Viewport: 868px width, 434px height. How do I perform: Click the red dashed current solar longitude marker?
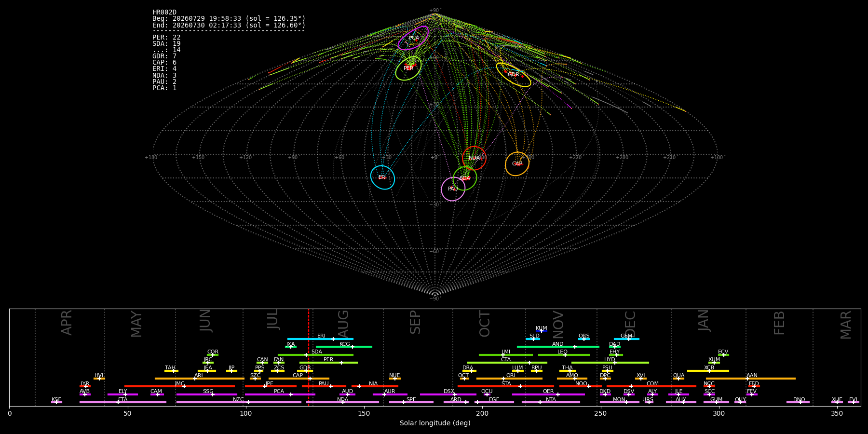(309, 357)
